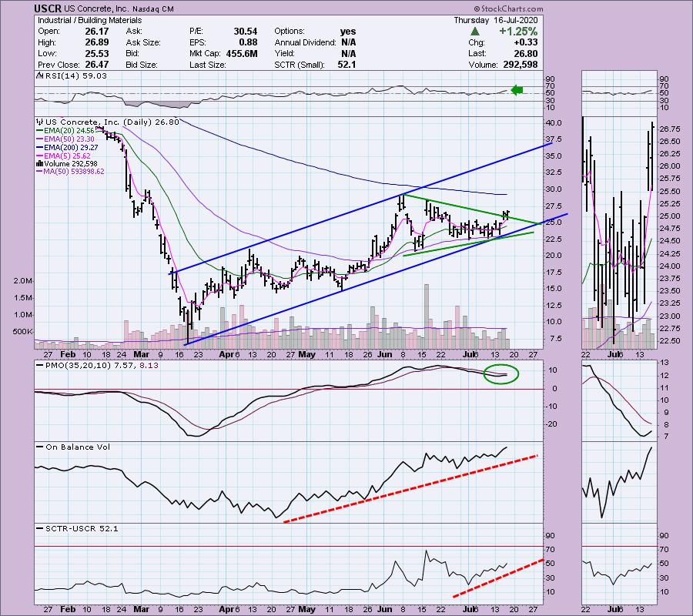This screenshot has width=693, height=616.
Task: Click the 'EMA(5) 25.62' legend entry
Action: click(x=67, y=156)
